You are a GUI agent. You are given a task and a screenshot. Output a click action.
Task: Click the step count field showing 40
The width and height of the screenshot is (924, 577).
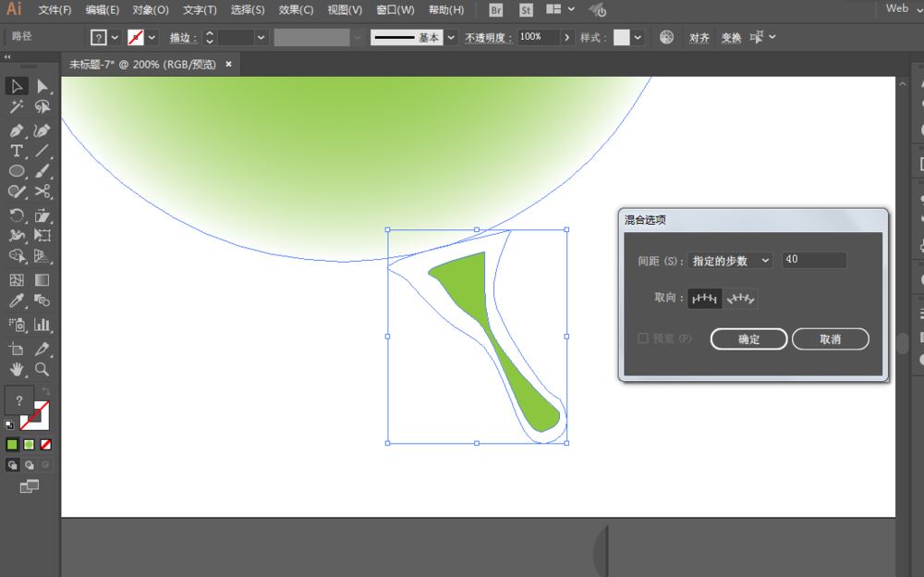coord(813,260)
